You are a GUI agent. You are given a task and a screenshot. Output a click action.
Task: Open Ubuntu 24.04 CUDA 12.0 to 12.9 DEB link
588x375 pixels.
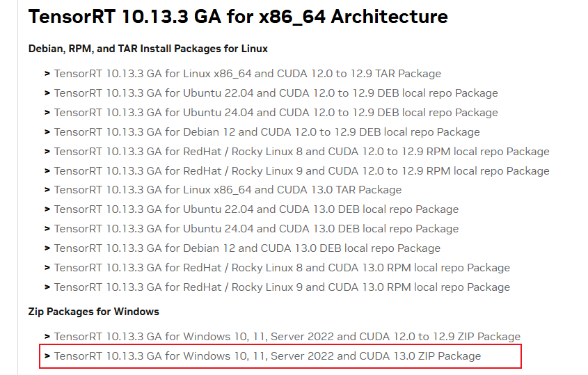coord(276,113)
